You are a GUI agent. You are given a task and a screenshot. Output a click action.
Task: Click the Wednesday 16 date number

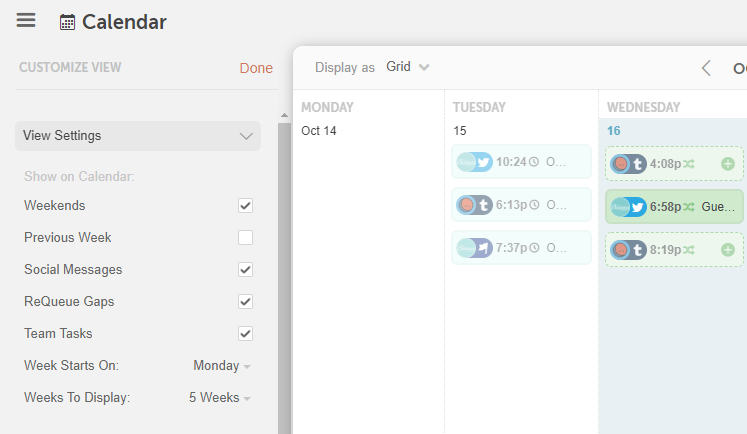pyautogui.click(x=614, y=131)
